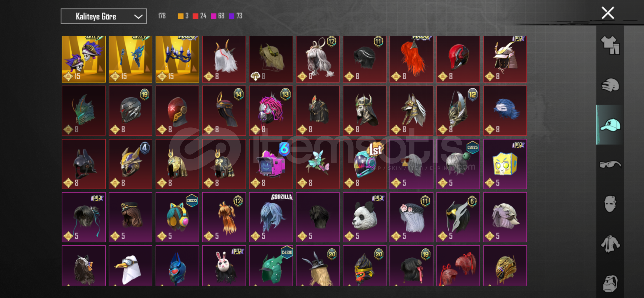
Task: Switch to the glasses category icon
Action: tap(610, 164)
